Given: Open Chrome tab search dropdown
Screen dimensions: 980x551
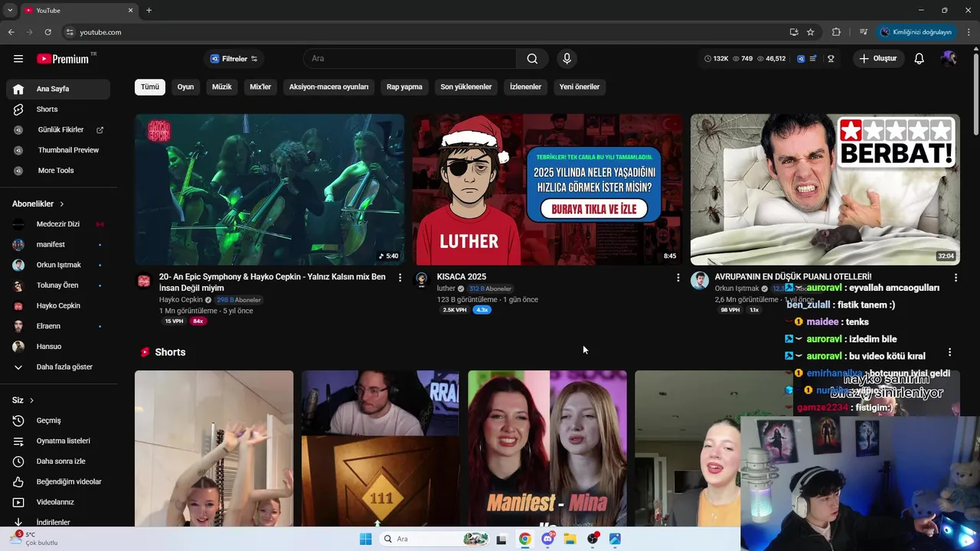Looking at the screenshot, I should 10,10.
